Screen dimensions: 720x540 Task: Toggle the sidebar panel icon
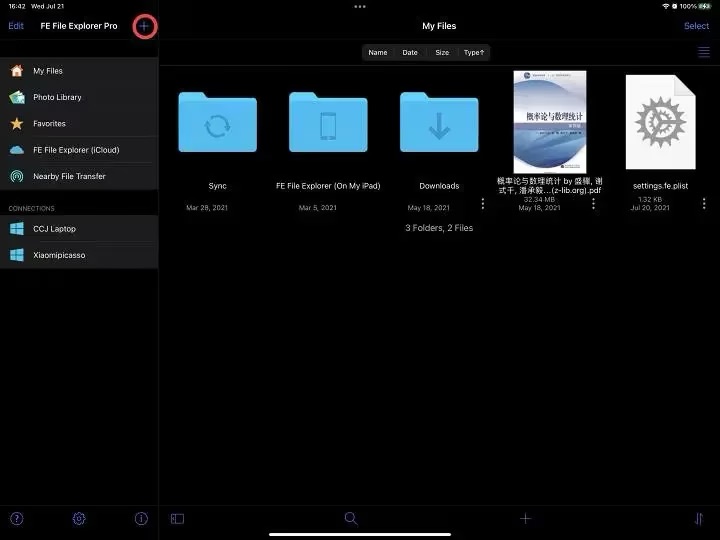[177, 518]
